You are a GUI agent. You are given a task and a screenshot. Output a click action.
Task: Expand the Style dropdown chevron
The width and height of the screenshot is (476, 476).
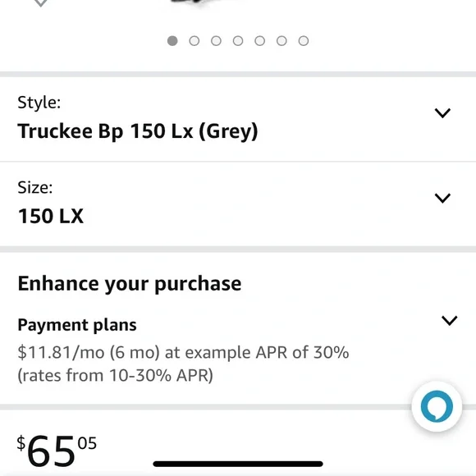(442, 113)
